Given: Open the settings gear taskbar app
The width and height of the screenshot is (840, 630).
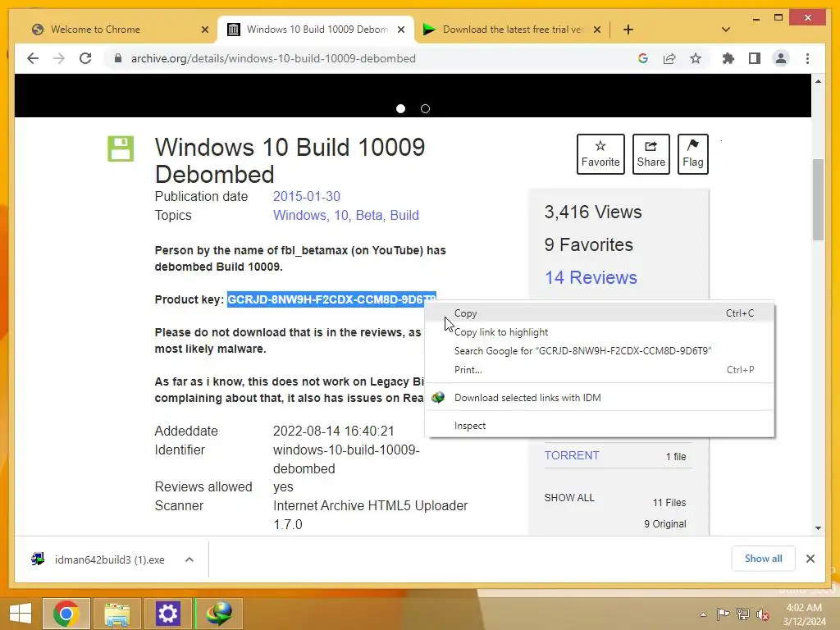Looking at the screenshot, I should click(167, 614).
